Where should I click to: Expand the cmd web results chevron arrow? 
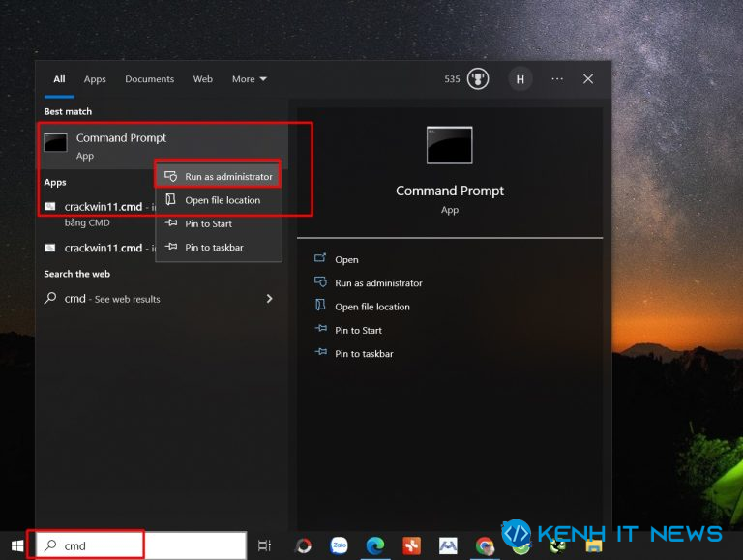coord(269,299)
